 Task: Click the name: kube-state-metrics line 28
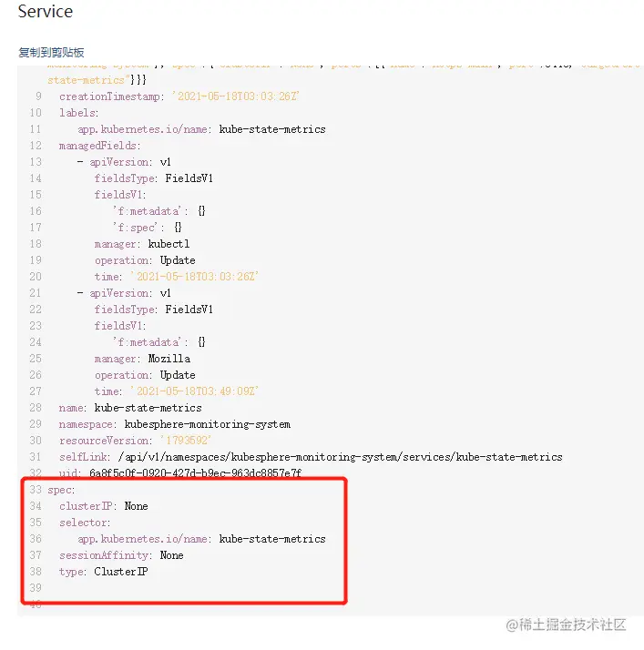click(130, 408)
